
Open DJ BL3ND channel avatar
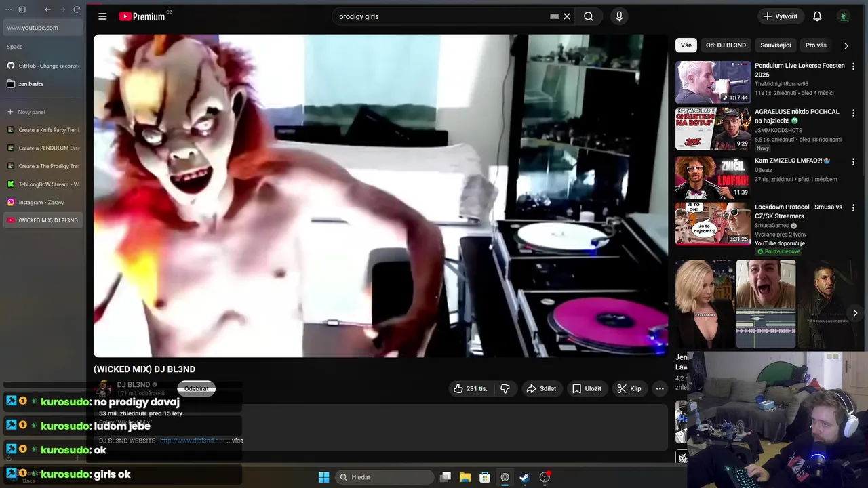[x=103, y=388]
